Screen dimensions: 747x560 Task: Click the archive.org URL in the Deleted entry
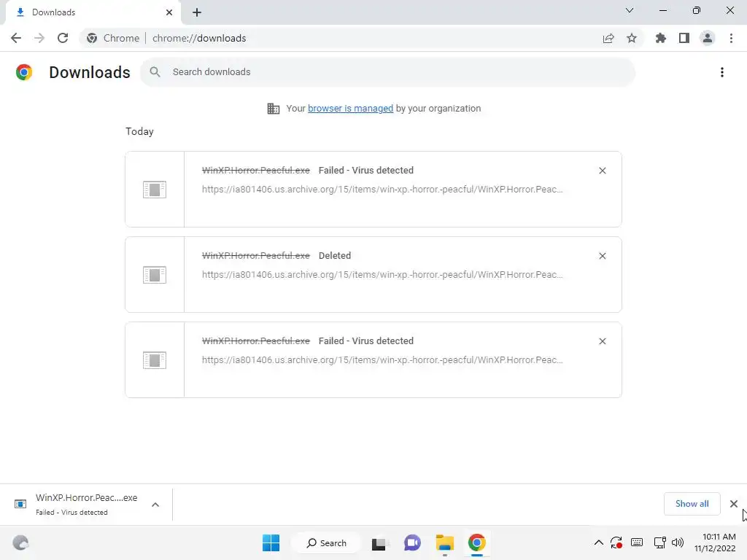coord(382,274)
